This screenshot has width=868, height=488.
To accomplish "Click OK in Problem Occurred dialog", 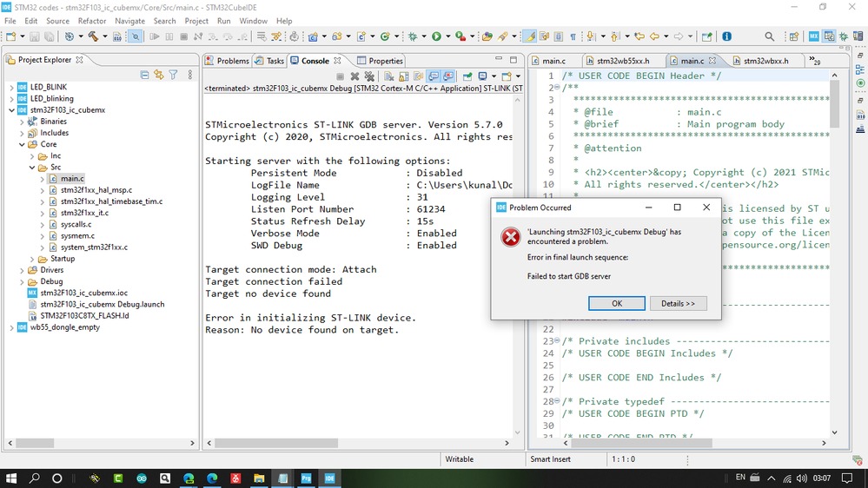I will pos(617,303).
